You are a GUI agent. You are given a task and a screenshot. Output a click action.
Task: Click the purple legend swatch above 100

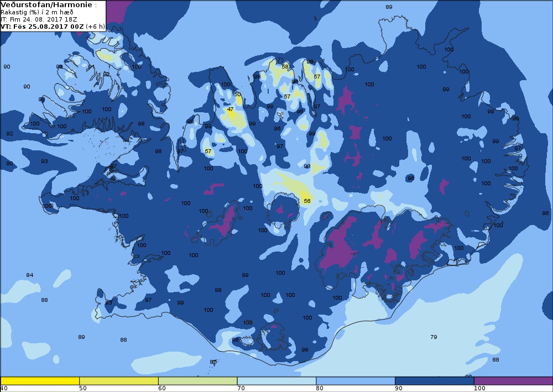pyautogui.click(x=514, y=381)
